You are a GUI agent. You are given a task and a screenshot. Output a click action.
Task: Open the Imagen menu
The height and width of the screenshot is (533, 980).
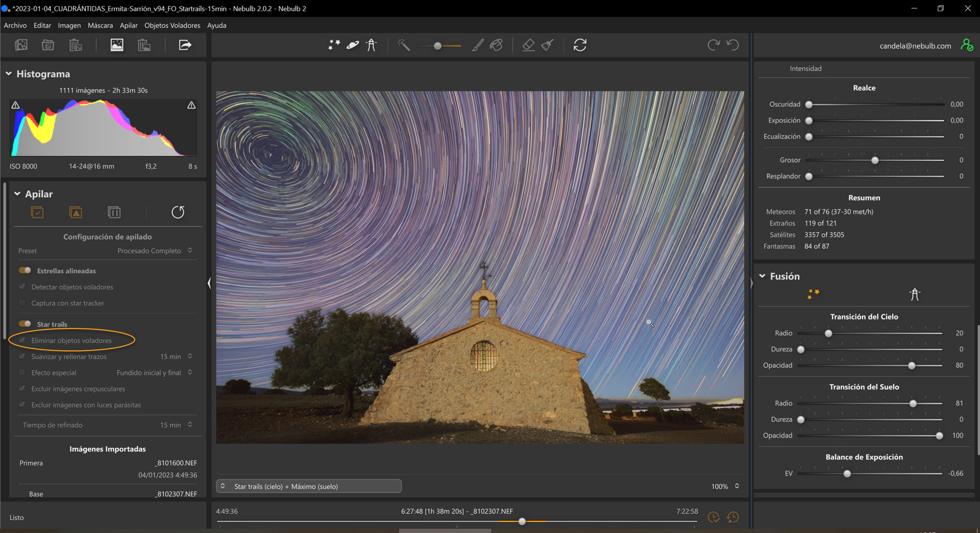pos(69,25)
